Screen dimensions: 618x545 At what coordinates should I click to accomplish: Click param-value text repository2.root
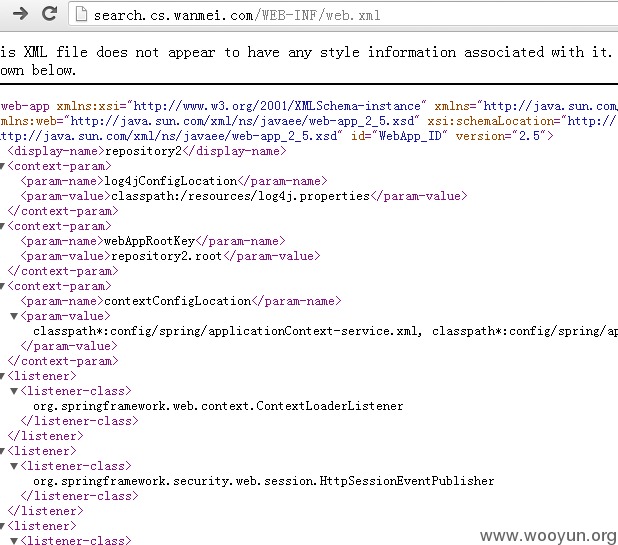click(167, 256)
